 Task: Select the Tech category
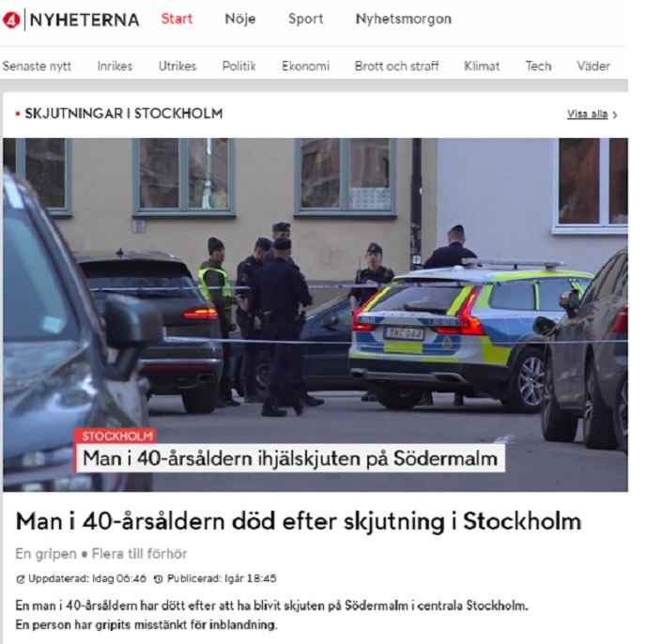point(538,66)
